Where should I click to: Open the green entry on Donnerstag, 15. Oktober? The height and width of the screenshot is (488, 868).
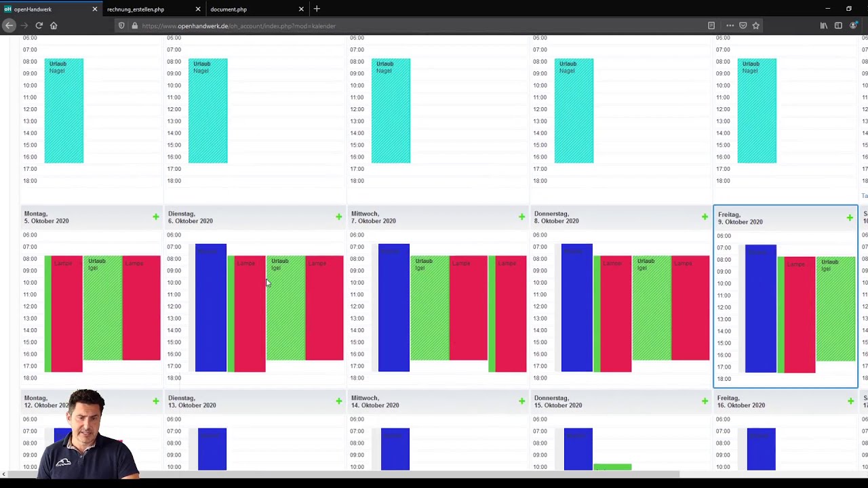click(x=612, y=467)
